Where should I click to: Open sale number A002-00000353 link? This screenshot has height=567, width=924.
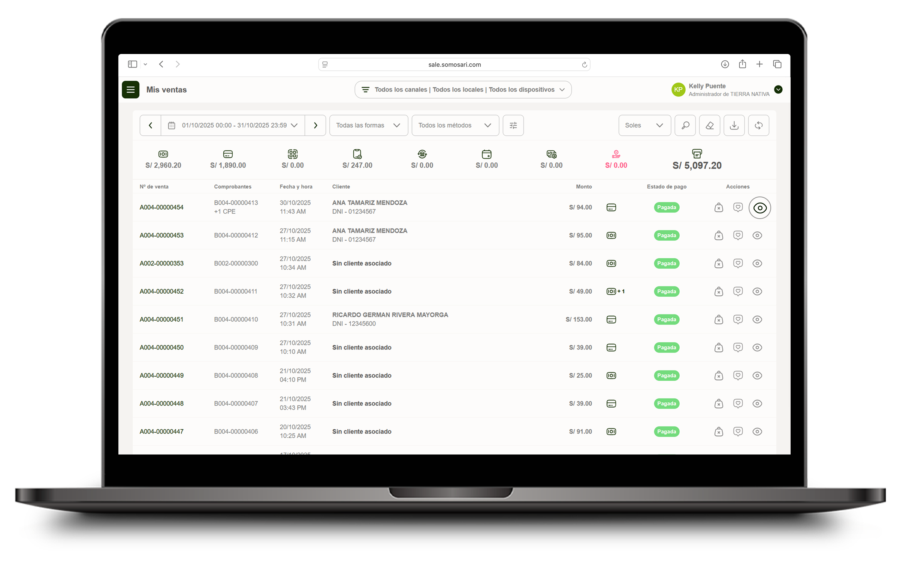[x=161, y=263]
